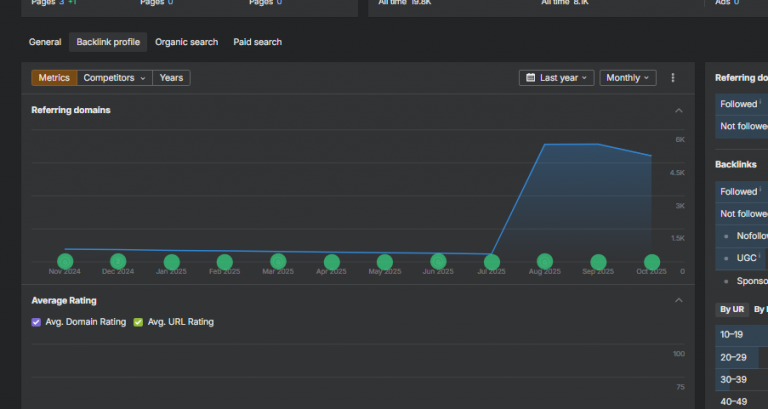The image size is (768, 409).
Task: Click the Mar 2025 Google update marker
Action: 278,262
